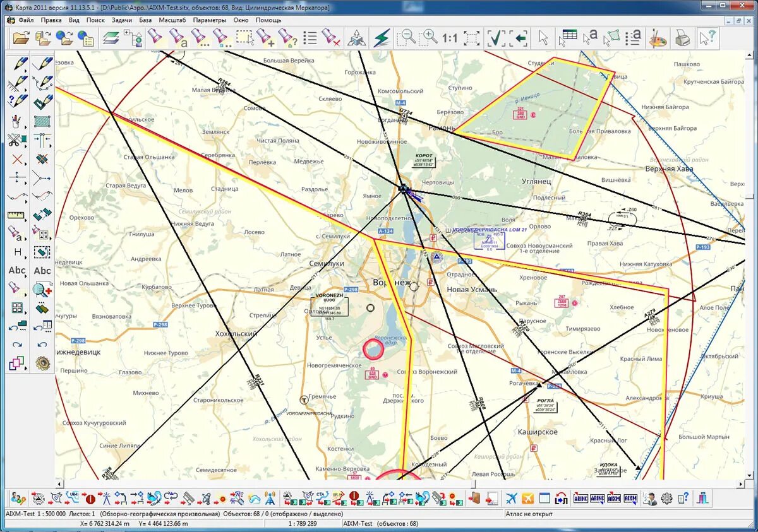Click the X= 6 762 314.24 m coordinate
The height and width of the screenshot is (532, 758).
tap(105, 523)
